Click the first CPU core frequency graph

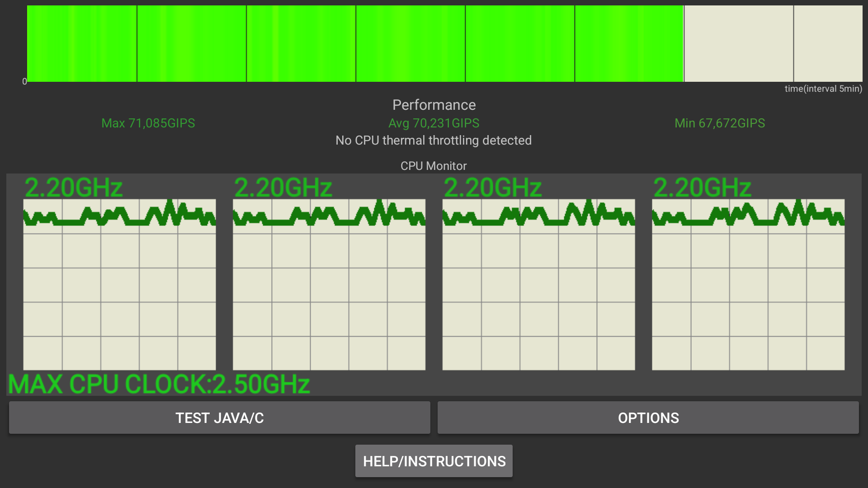click(119, 285)
